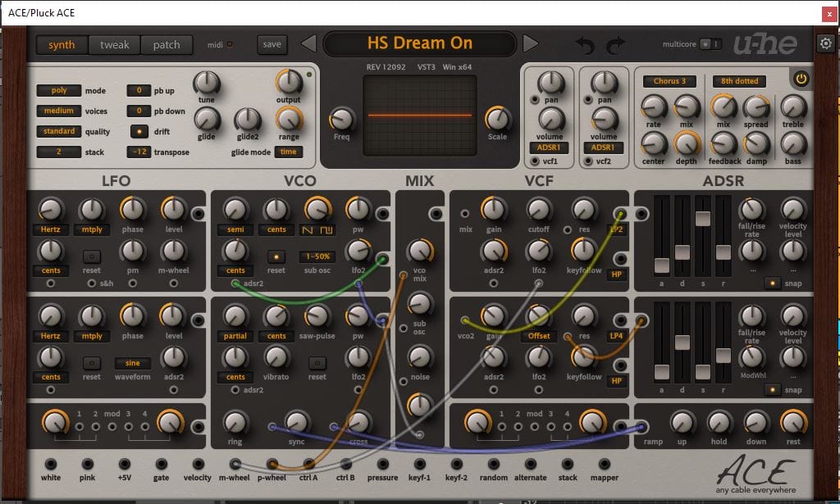Close the ACE plugin window

coord(829,14)
